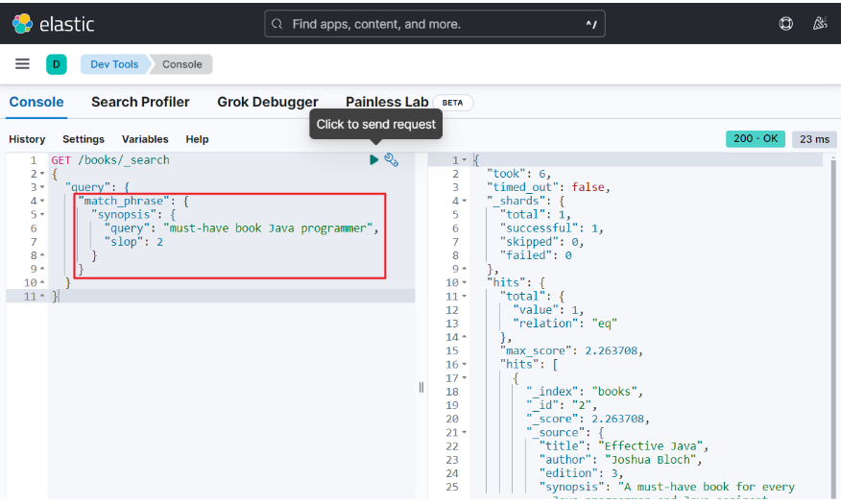This screenshot has width=841, height=504.
Task: Collapse the match_phrase block fold arrow
Action: [42, 201]
